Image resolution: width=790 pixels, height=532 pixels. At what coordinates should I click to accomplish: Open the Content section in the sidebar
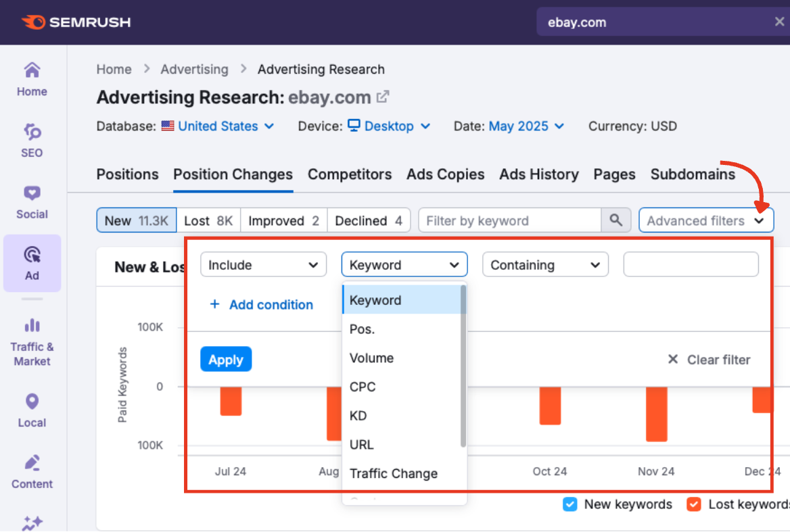[32, 470]
